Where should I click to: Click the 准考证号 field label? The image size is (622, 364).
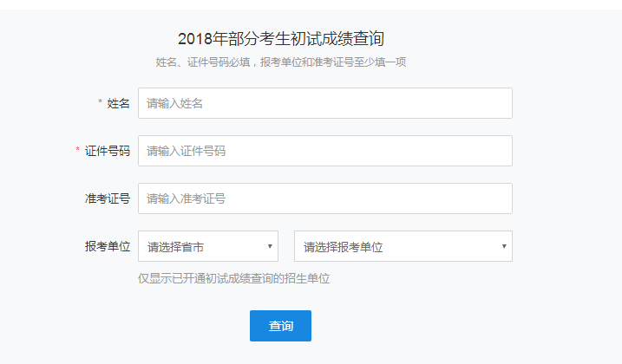tap(108, 198)
